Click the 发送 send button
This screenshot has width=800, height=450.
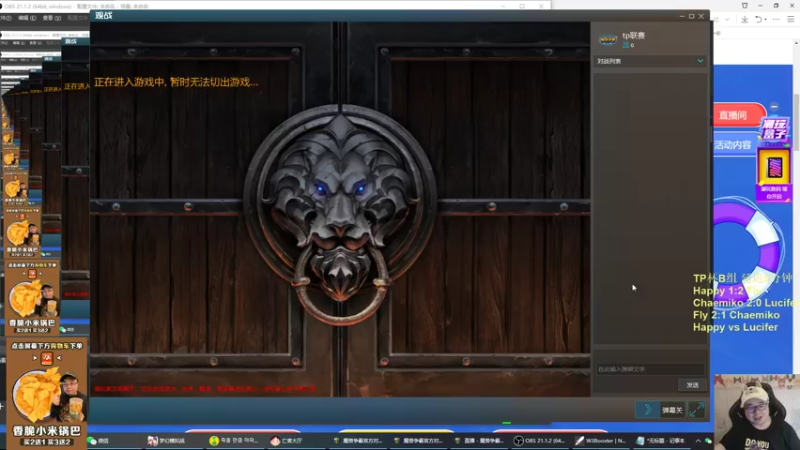coord(692,385)
